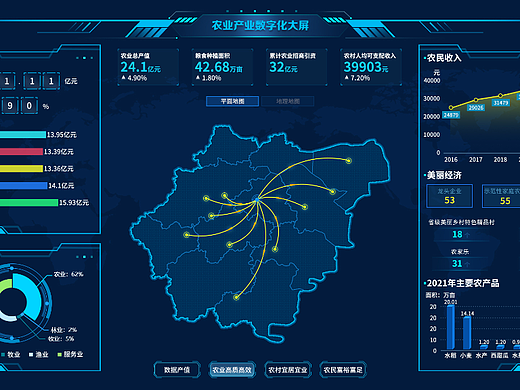The width and height of the screenshot is (520, 390).
Task: Click the 24879 data label for 2016
Action: 451,115
